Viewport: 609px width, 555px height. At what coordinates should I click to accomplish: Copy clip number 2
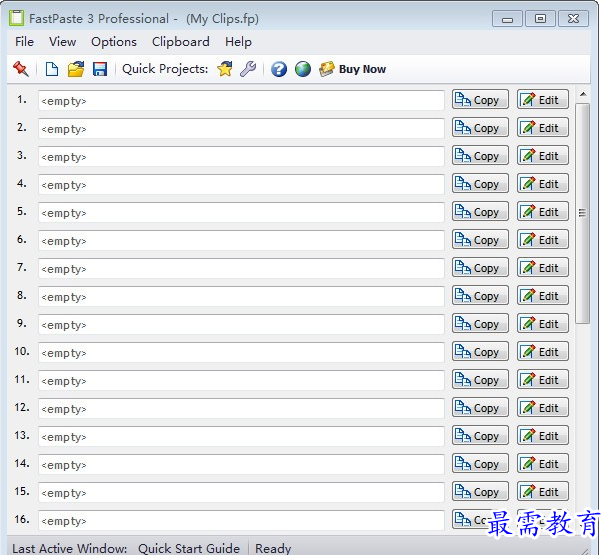[x=480, y=127]
